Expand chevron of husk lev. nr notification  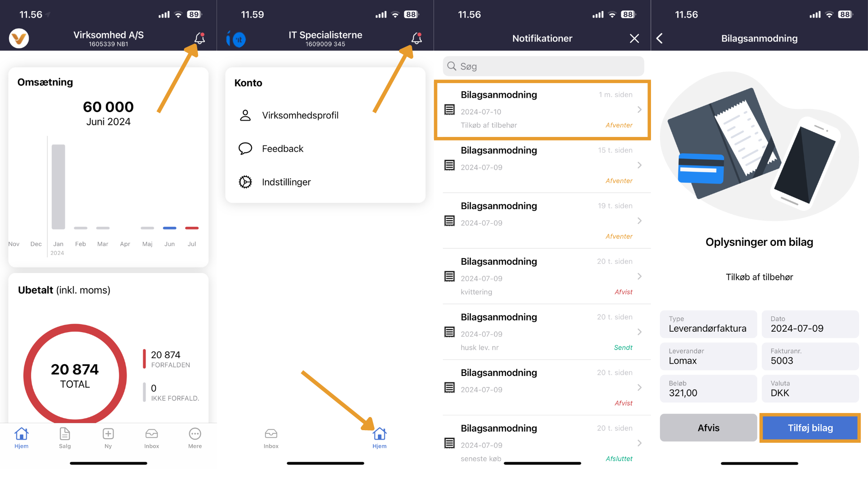pyautogui.click(x=639, y=332)
